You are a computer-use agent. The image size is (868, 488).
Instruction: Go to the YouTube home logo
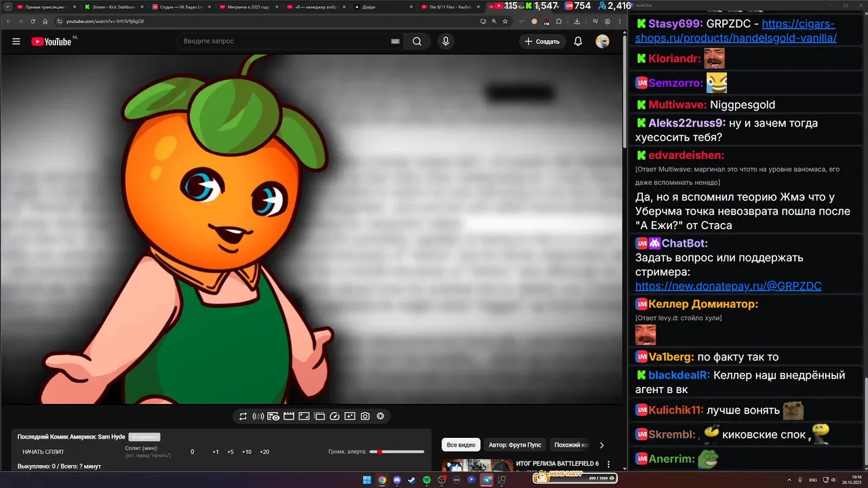pos(52,41)
